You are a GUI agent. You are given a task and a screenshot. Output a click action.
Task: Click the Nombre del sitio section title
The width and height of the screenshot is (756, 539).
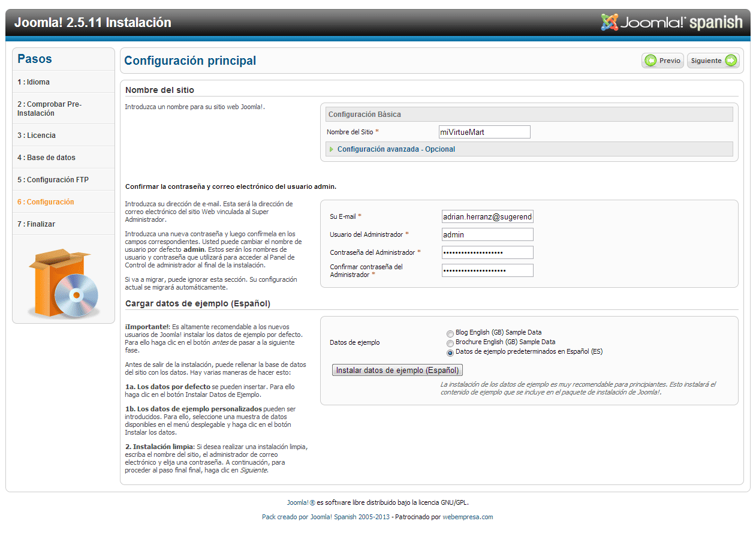pyautogui.click(x=159, y=90)
